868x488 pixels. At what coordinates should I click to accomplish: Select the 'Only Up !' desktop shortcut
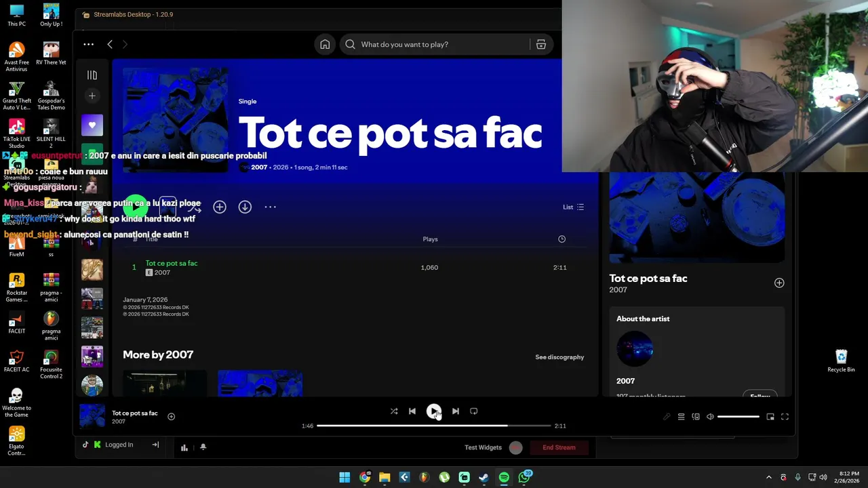tap(51, 15)
